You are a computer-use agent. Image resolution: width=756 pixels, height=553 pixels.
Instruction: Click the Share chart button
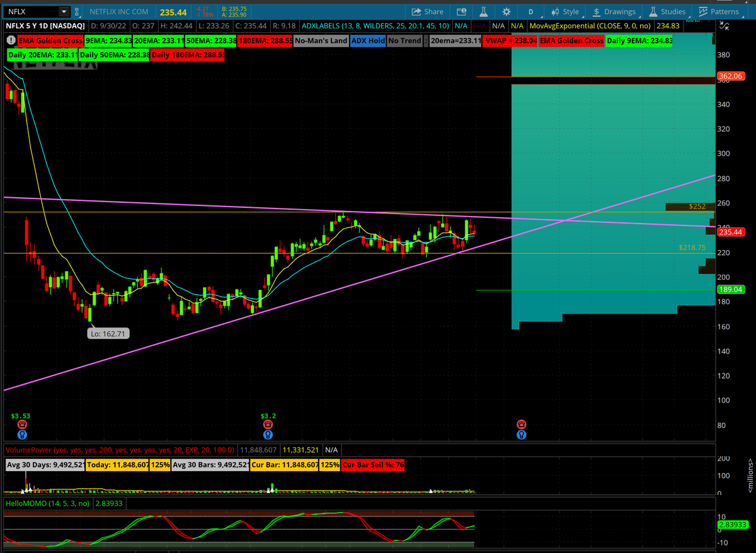tap(428, 11)
